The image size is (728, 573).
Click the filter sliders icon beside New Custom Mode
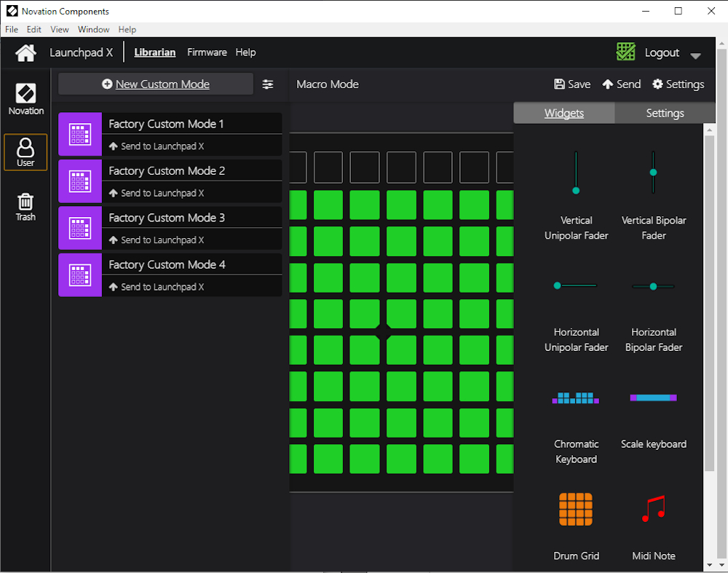click(x=268, y=84)
